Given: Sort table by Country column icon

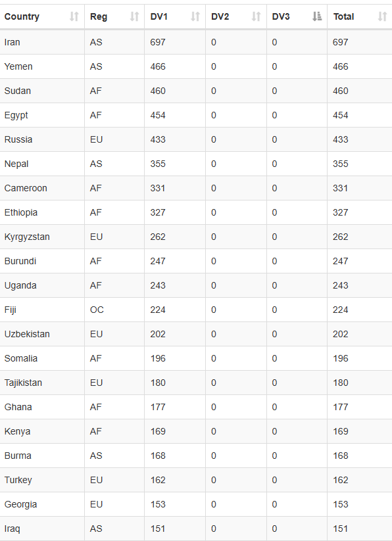Looking at the screenshot, I should click(74, 16).
